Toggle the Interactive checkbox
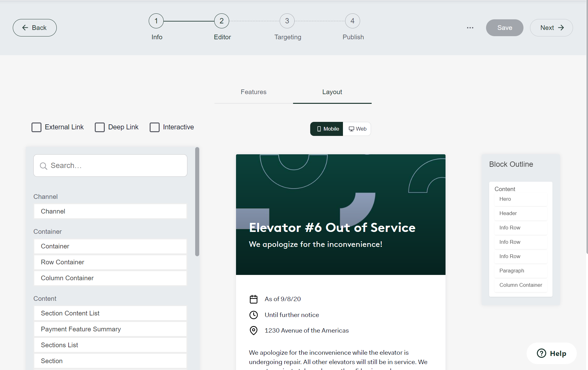588x370 pixels. click(155, 127)
